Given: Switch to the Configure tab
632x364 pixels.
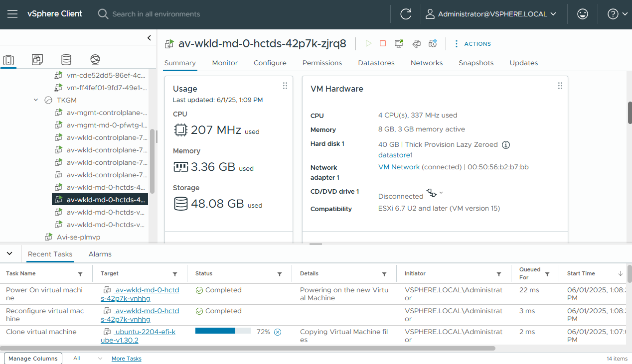Looking at the screenshot, I should coord(270,63).
